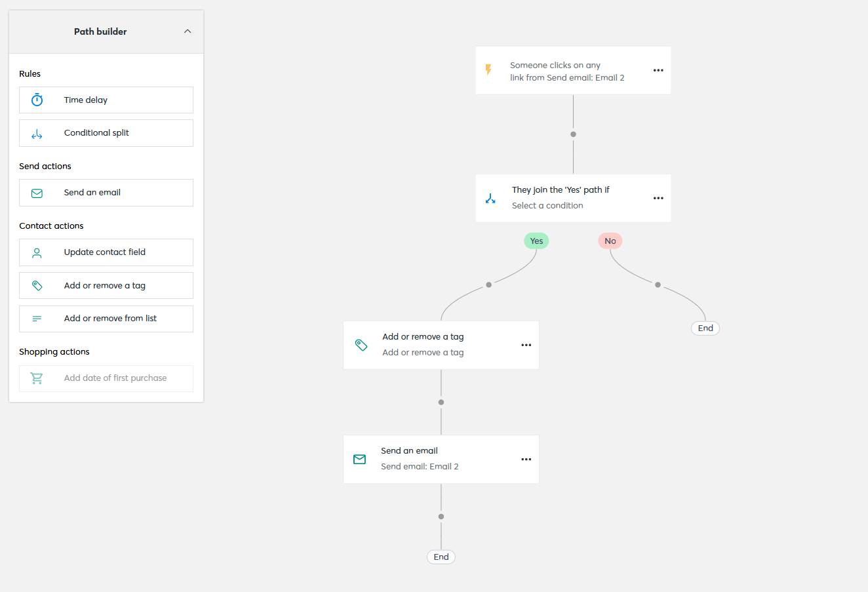
Task: Select the Conditional split arrows icon
Action: 37,134
